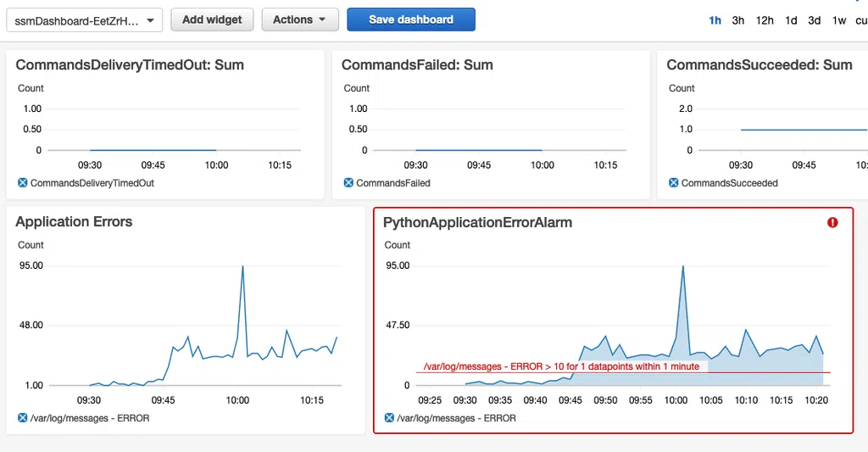
Task: Open the ssmDashboard-EetZrH dashboard selector dropdown
Action: click(84, 20)
